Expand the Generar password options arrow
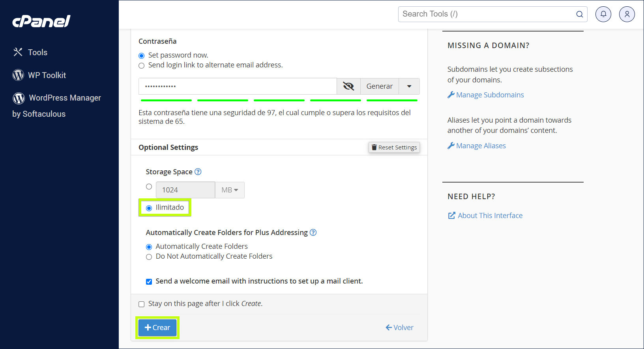 [x=409, y=86]
